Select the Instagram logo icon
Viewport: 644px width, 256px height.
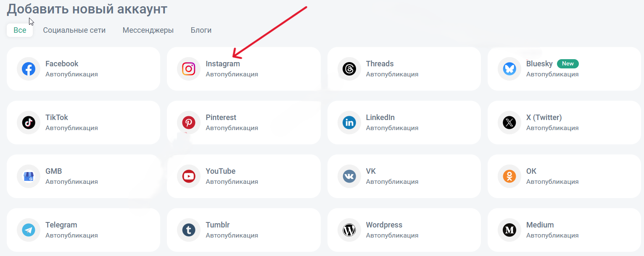click(189, 69)
